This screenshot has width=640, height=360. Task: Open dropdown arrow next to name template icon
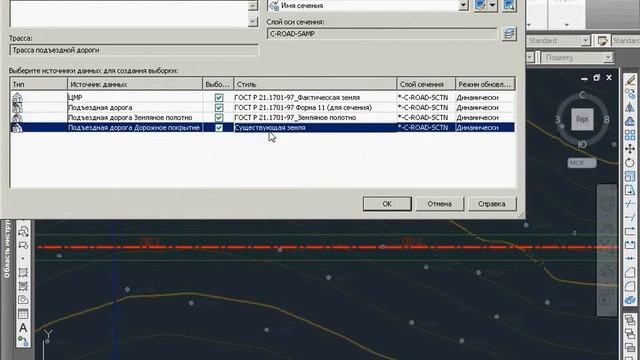492,5
